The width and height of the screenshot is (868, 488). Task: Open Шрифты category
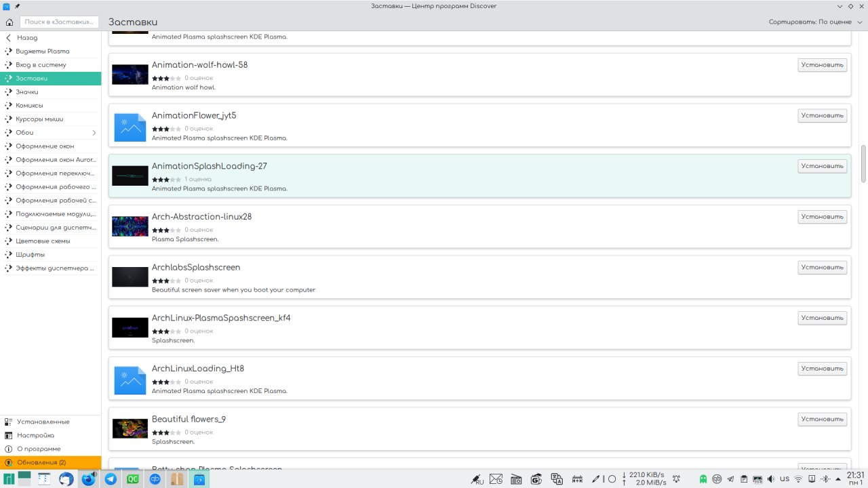(51, 255)
